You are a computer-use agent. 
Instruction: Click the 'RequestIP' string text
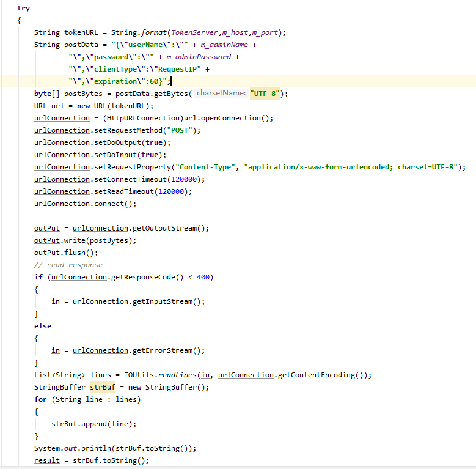177,69
